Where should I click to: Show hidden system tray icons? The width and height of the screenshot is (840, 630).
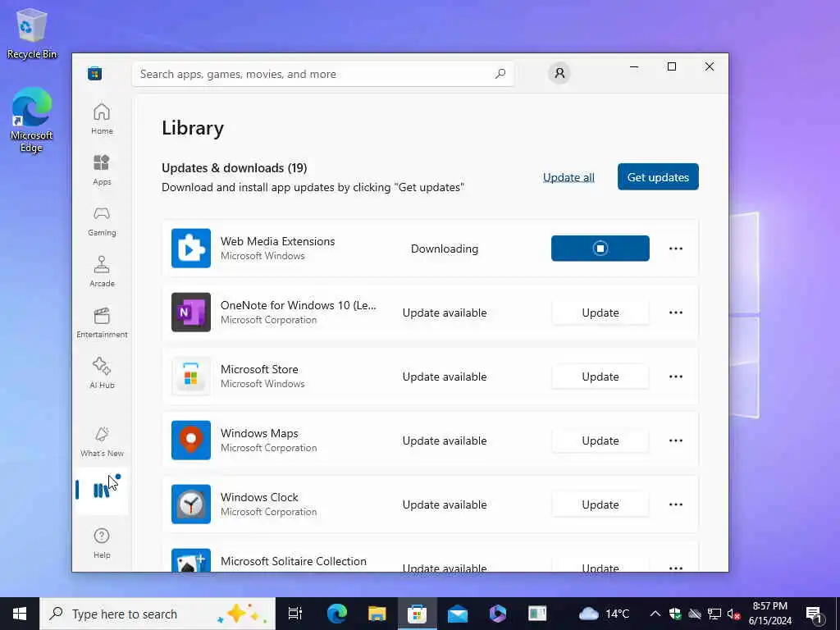[x=655, y=614]
